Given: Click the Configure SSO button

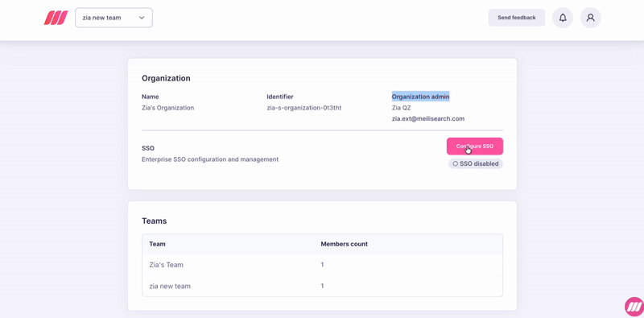Looking at the screenshot, I should coord(475,147).
